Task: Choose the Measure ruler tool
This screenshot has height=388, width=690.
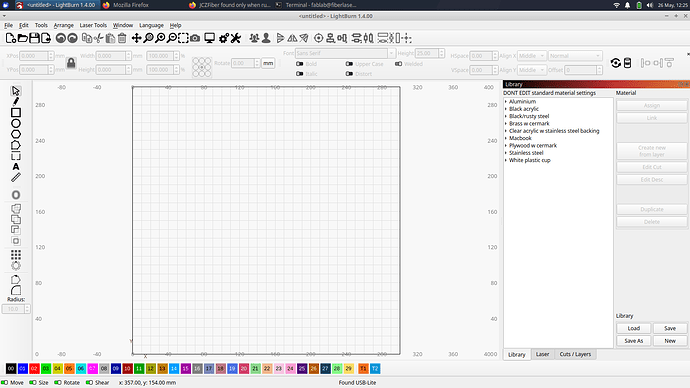Action: 16,177
